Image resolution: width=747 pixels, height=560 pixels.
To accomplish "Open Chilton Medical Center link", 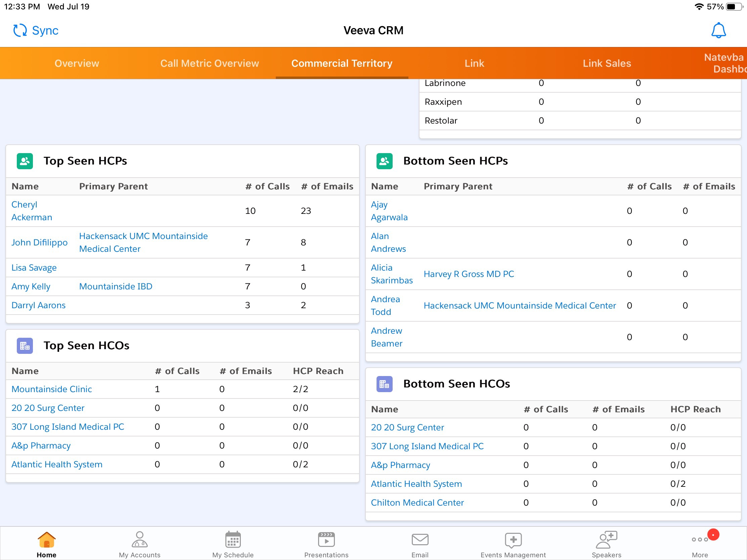I will tap(417, 503).
